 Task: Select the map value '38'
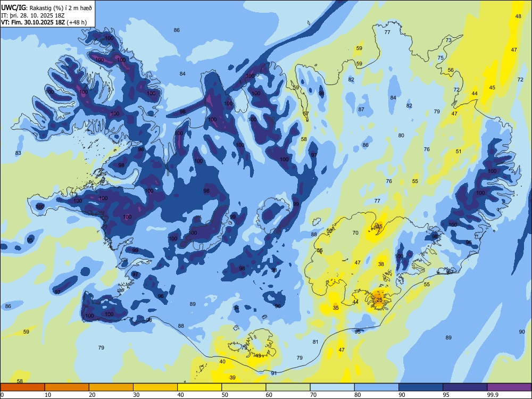[x=381, y=264]
